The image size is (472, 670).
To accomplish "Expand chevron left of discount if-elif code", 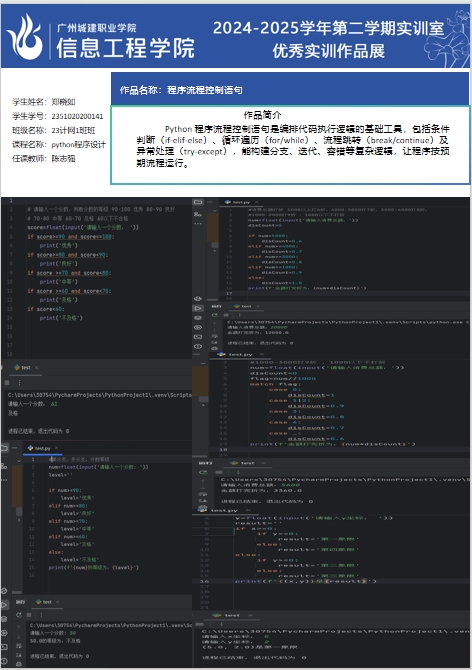I will 214,211.
